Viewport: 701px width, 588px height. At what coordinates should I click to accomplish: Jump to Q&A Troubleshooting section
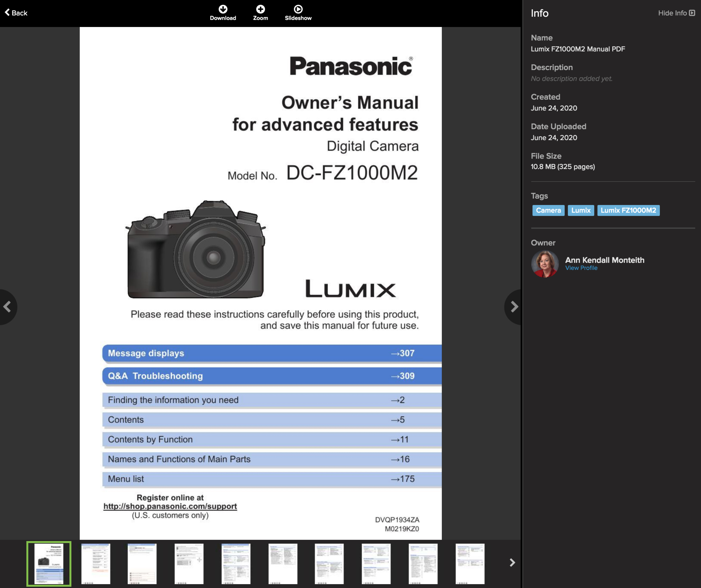tap(272, 376)
